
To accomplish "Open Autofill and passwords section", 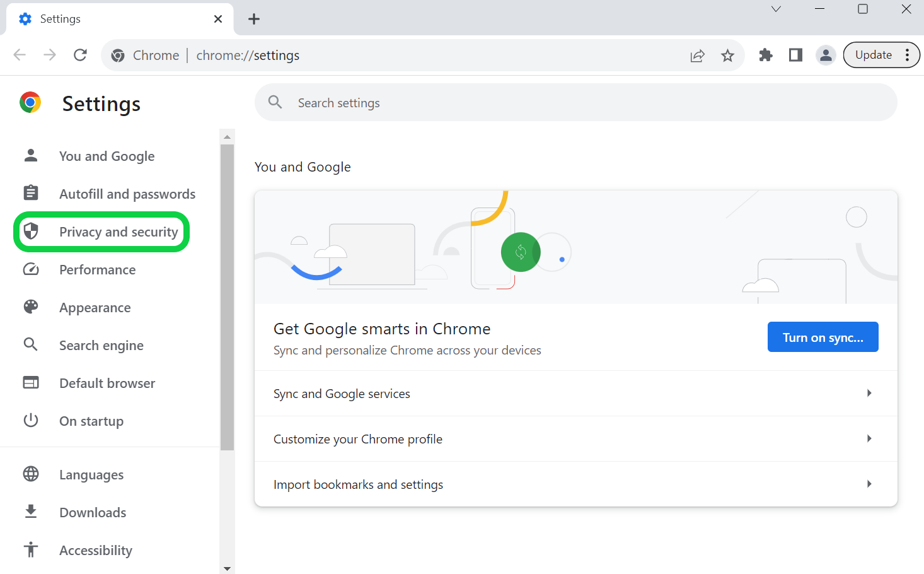I will [x=127, y=194].
